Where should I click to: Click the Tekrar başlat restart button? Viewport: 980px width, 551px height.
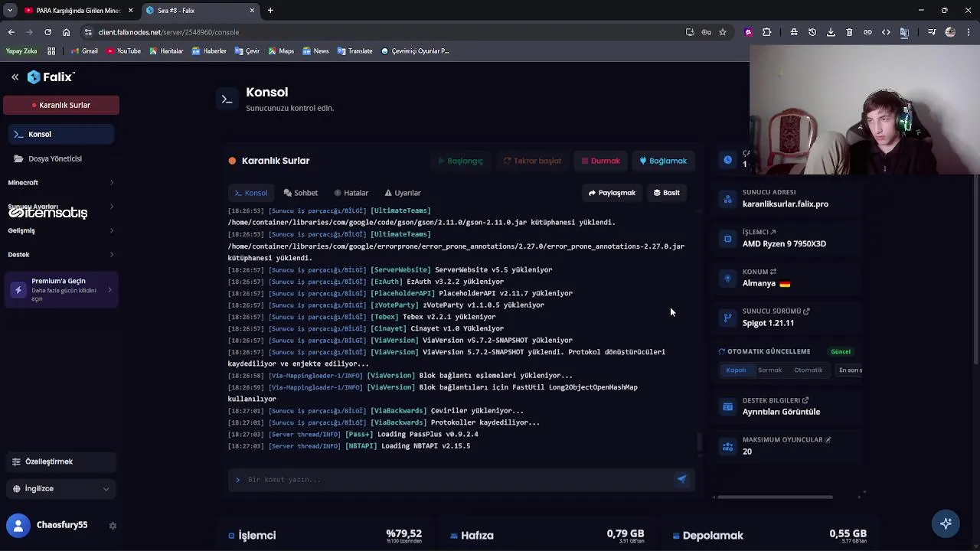click(x=532, y=161)
